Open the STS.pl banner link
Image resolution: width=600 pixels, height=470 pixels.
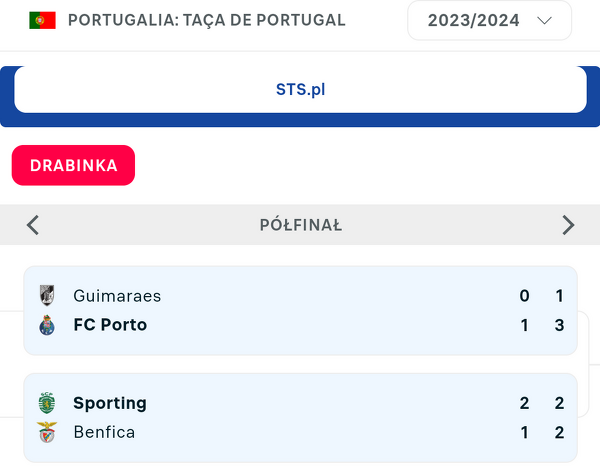coord(300,90)
